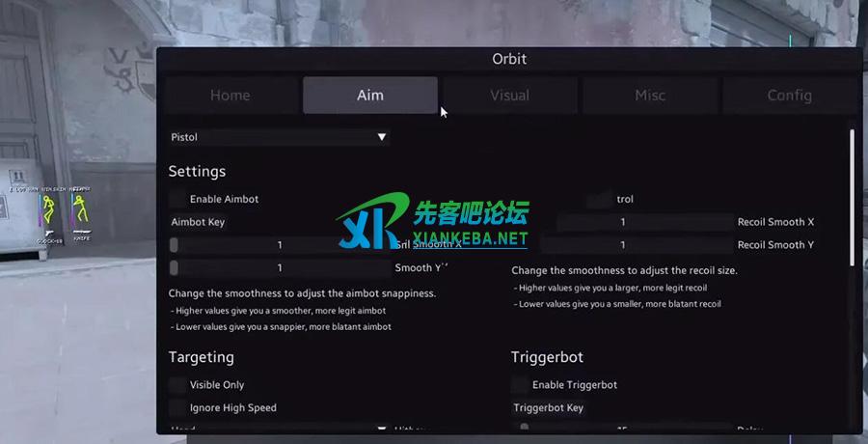This screenshot has height=444, width=868.
Task: Open the Pistol weapon dropdown
Action: tap(280, 137)
